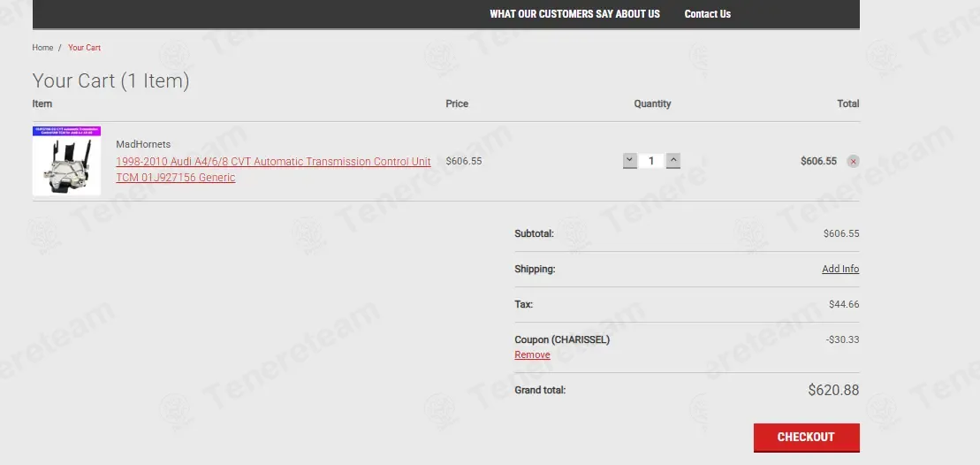Screen dimensions: 980x465
Task: Select the Shipping label
Action: point(535,270)
